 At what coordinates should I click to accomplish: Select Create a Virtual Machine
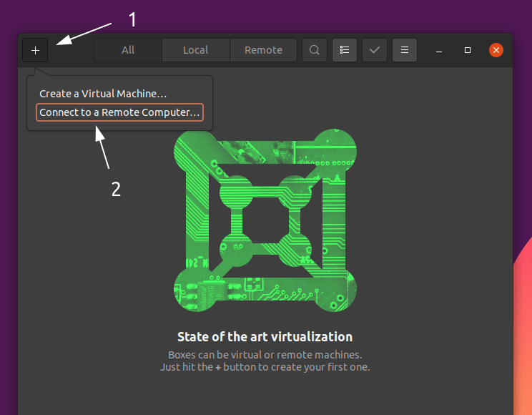103,94
